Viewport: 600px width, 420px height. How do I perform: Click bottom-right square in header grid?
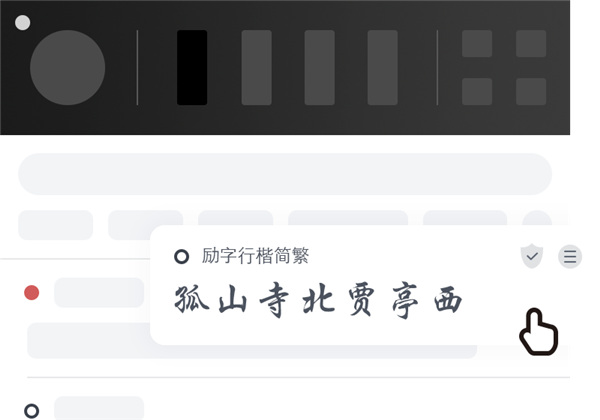(531, 91)
